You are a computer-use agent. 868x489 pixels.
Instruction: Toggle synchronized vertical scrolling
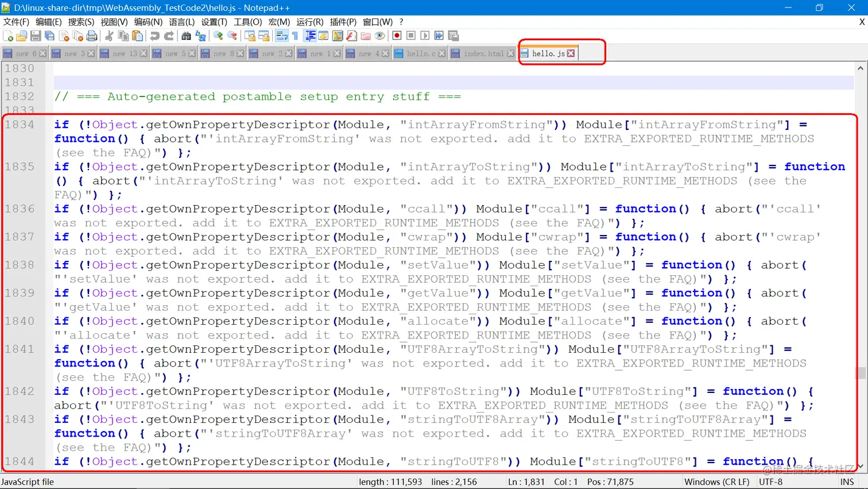point(250,36)
